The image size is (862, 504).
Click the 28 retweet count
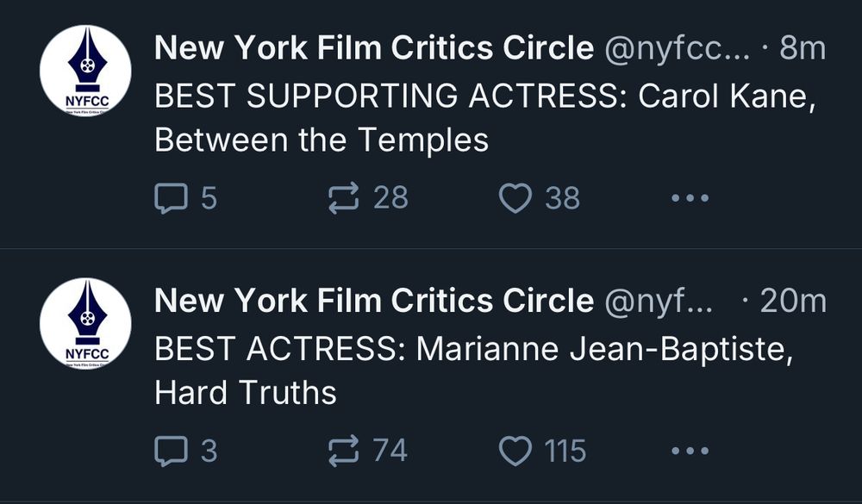[390, 199]
